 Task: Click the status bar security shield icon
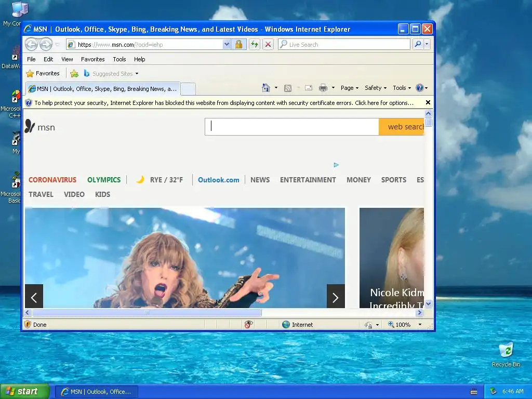(x=28, y=324)
